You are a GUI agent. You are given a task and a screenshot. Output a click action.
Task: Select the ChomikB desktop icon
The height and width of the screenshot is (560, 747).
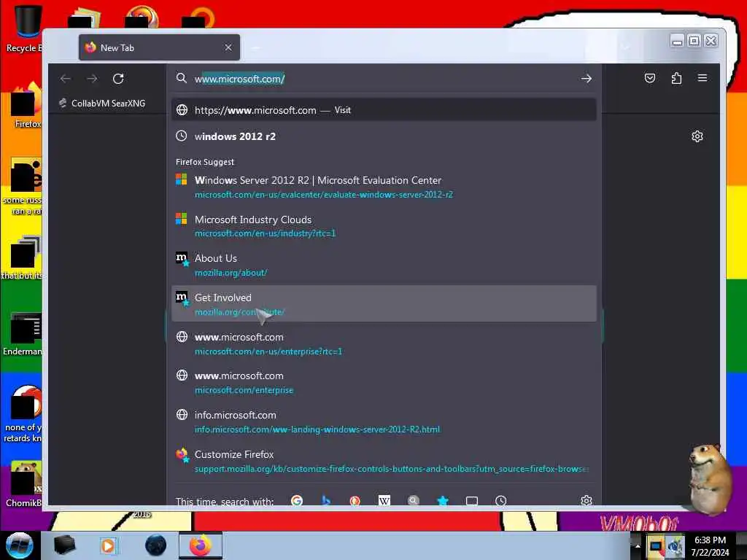(x=24, y=483)
